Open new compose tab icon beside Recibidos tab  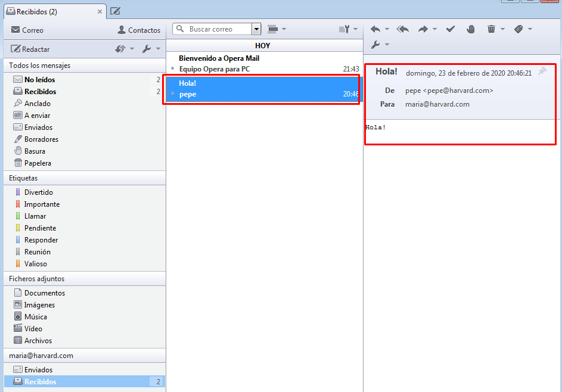tap(115, 11)
